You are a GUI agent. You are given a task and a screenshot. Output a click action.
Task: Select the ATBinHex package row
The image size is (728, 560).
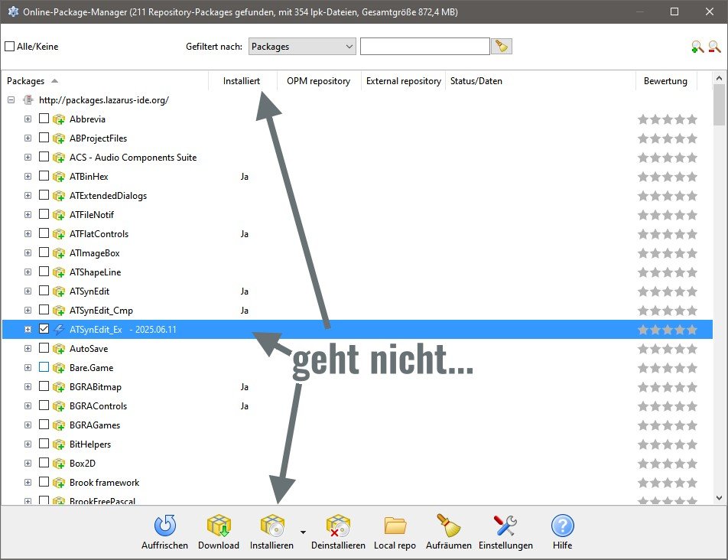358,177
